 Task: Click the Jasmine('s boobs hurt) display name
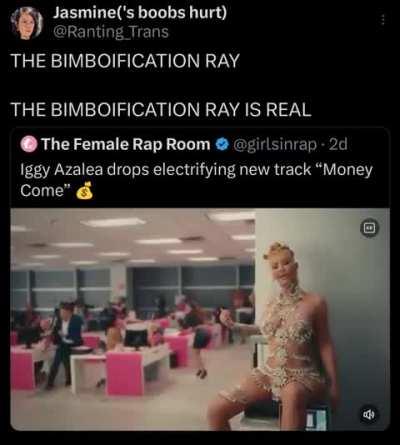(x=140, y=12)
